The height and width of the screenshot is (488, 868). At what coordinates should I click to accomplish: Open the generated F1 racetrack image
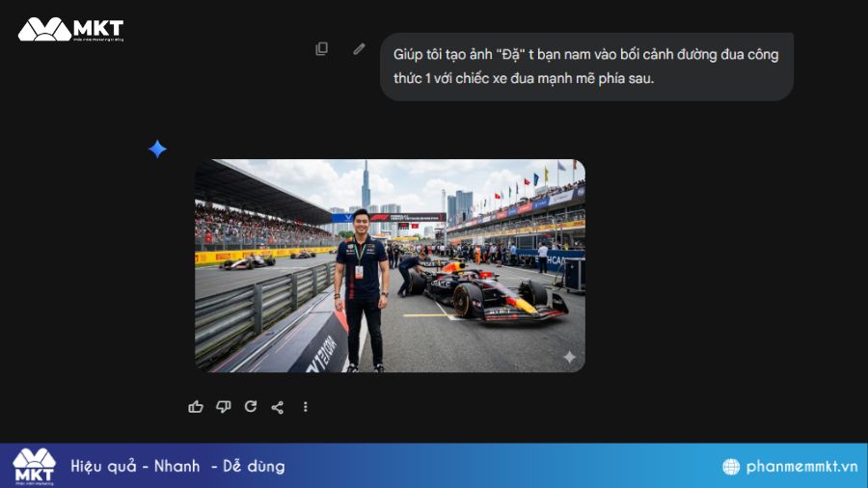click(391, 265)
